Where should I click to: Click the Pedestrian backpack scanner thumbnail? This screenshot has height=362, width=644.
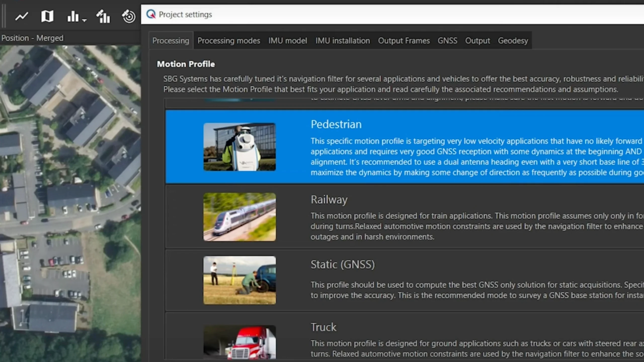coord(239,147)
